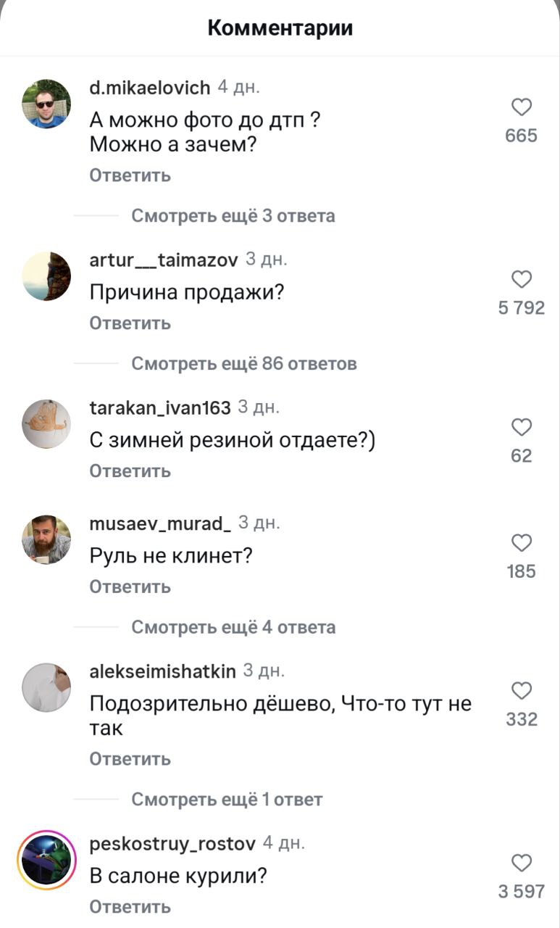
Task: Expand "Смотреть ещё 86 ответов" replies
Action: click(x=243, y=363)
